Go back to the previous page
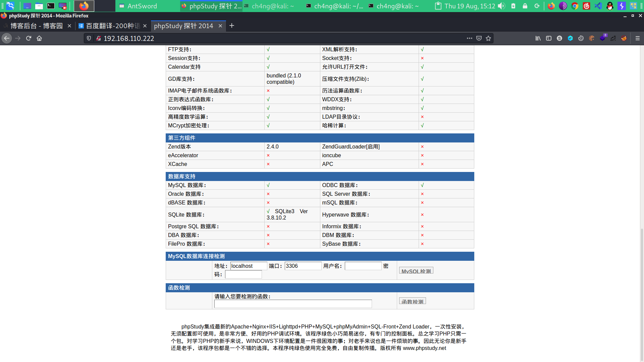This screenshot has width=644, height=362. tap(7, 38)
